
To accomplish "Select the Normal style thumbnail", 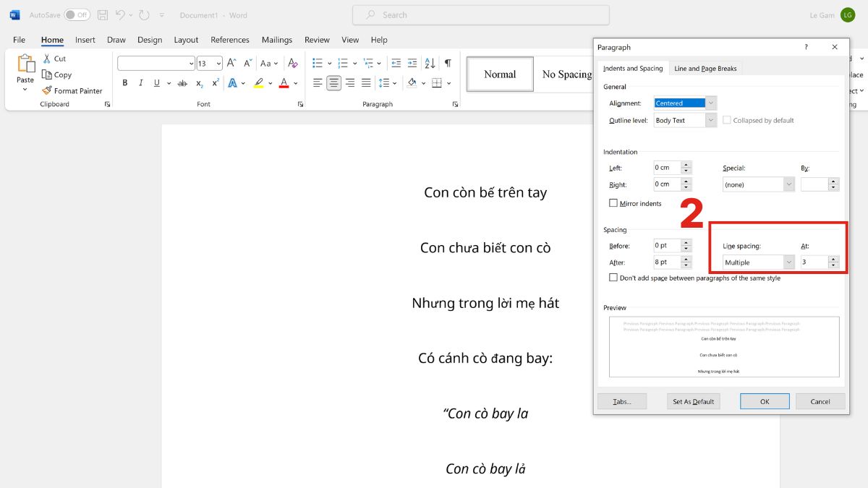I will pos(500,74).
